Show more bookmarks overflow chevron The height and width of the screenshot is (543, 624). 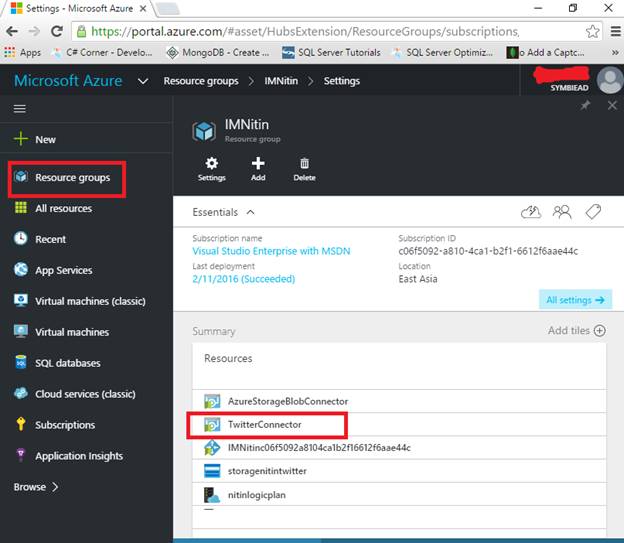pyautogui.click(x=615, y=52)
